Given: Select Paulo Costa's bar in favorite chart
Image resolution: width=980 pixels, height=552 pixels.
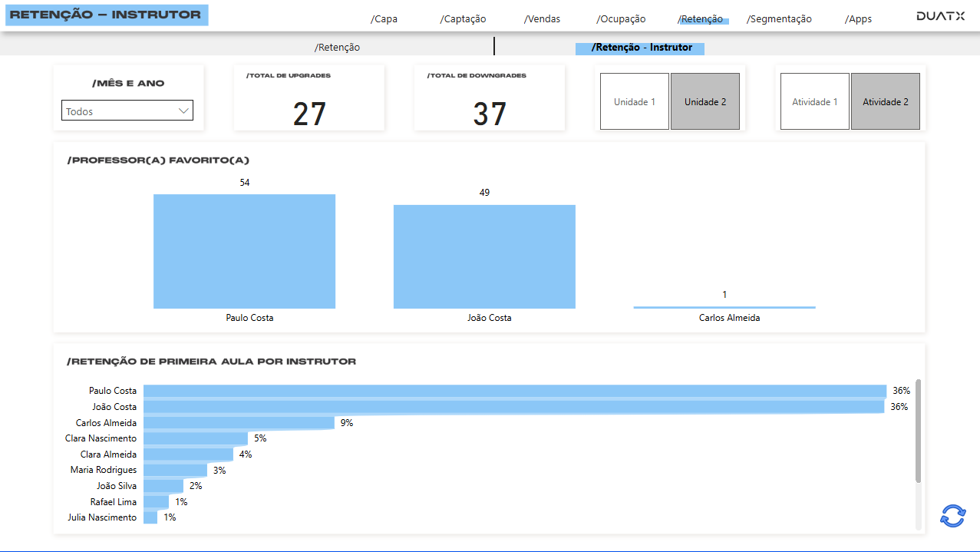Looking at the screenshot, I should click(x=244, y=251).
